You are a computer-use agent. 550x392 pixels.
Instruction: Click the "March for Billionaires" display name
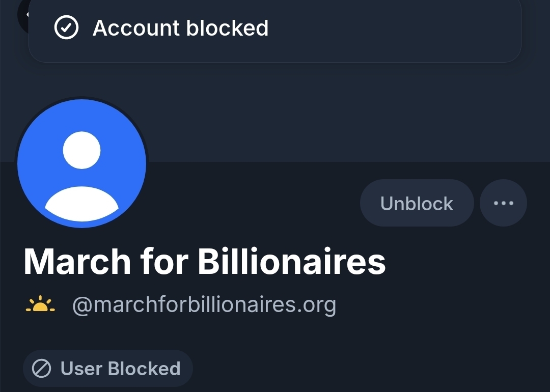pos(204,261)
